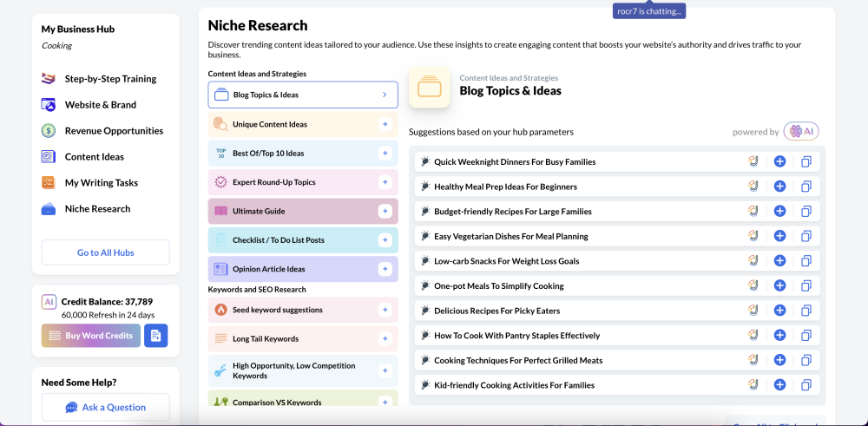The height and width of the screenshot is (426, 868).
Task: Click '60,000 Refresh in 24 days' text
Action: (x=108, y=315)
